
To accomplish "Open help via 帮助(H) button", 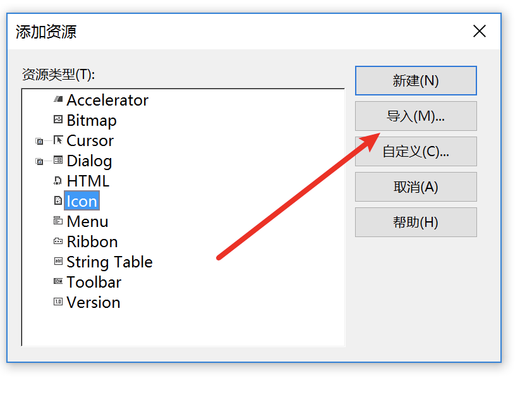I will point(416,223).
